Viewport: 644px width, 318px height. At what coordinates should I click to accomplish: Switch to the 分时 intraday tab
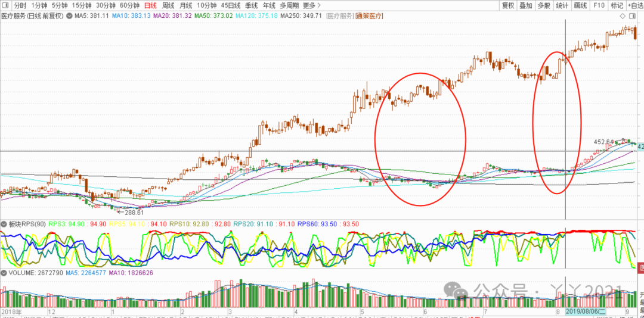[20, 5]
